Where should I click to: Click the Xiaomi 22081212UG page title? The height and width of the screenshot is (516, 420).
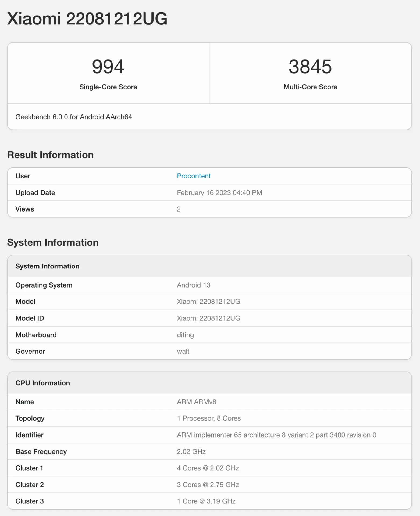pos(87,19)
